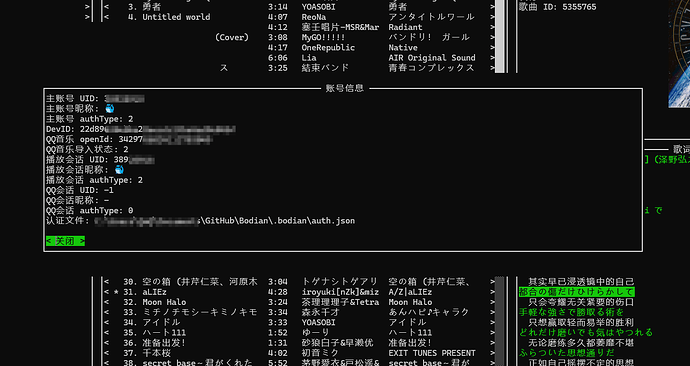
Task: Click artist ゆーり
Action: tap(316, 333)
